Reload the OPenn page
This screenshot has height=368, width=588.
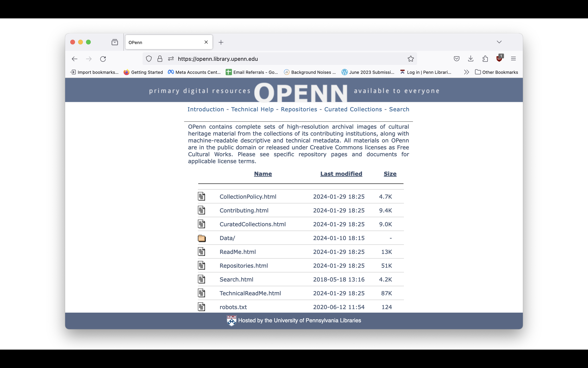[103, 59]
